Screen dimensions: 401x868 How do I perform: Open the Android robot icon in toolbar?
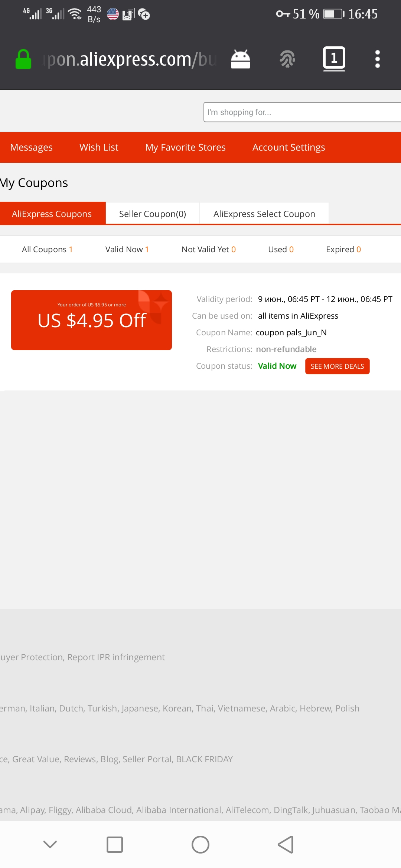click(241, 59)
